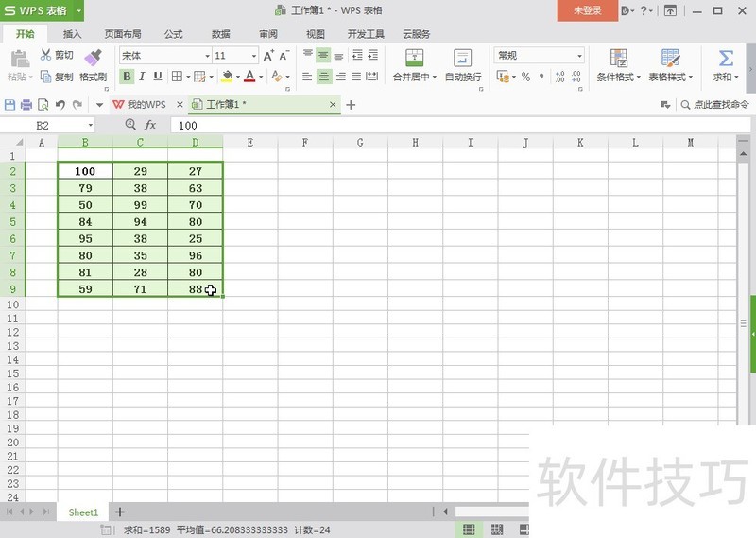Align text left
The image size is (756, 538).
[306, 77]
